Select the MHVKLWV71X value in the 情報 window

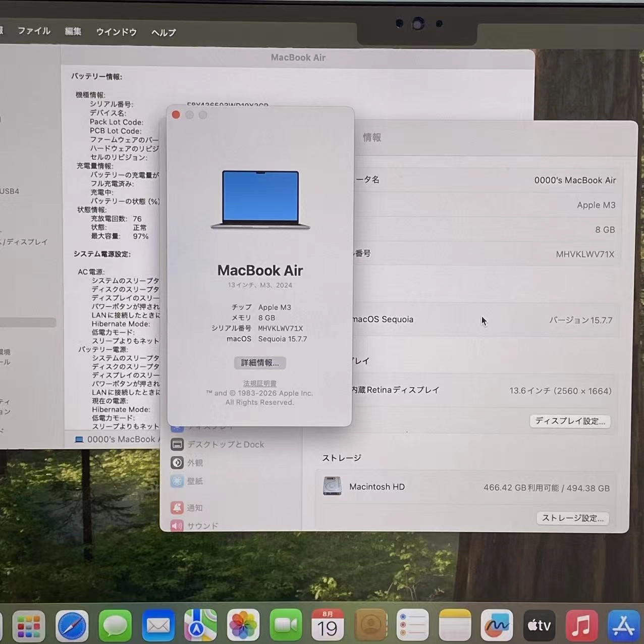coord(585,254)
